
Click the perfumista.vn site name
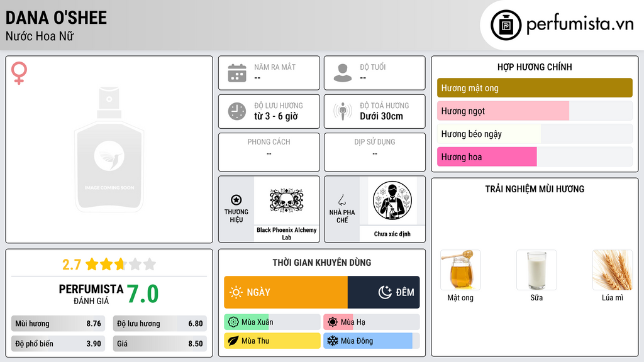580,24
